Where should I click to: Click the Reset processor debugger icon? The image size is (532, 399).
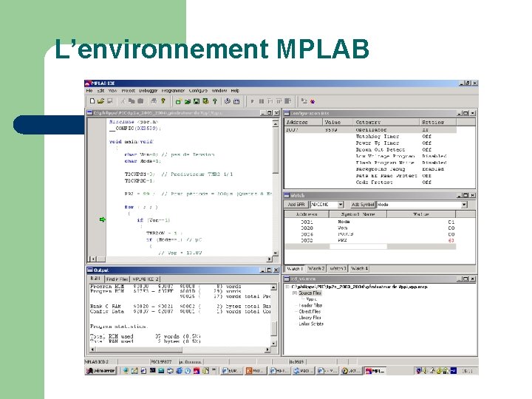287,101
